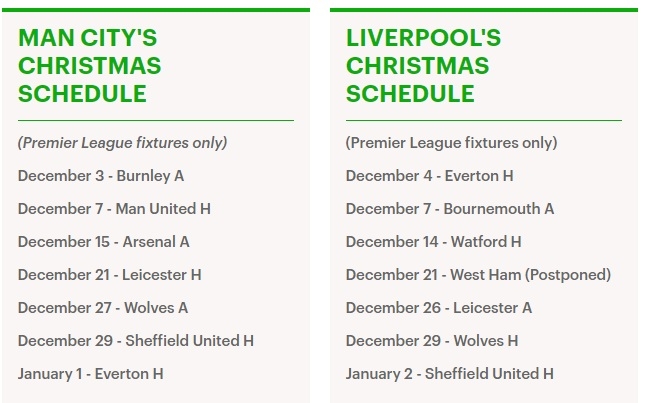Select the December 7 Man United H fixture
This screenshot has height=403, width=649.
(x=114, y=209)
